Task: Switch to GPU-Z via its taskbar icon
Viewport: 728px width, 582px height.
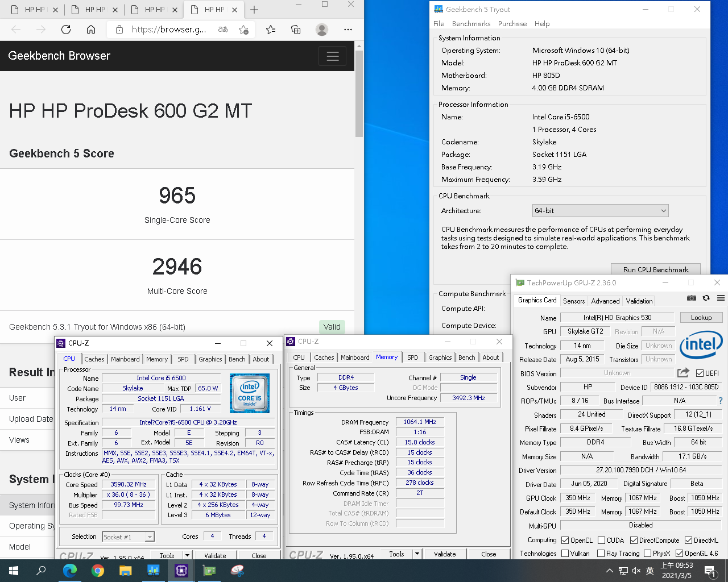Action: (209, 571)
